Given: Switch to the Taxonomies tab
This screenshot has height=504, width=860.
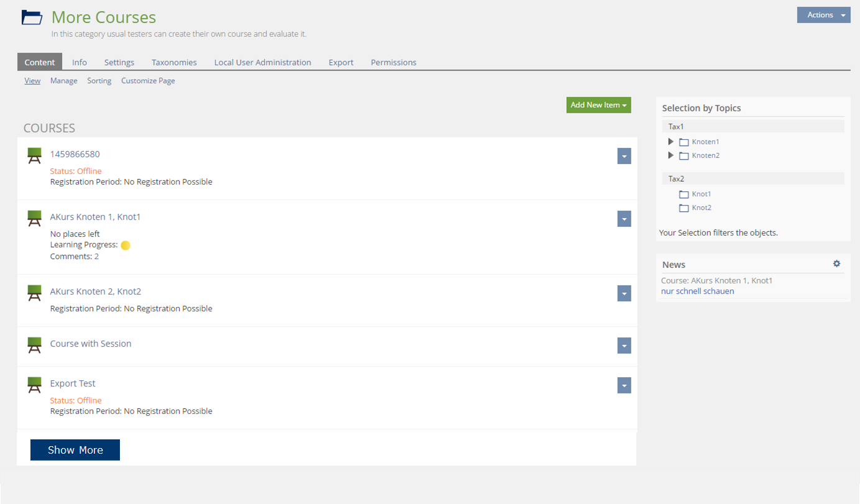Looking at the screenshot, I should click(174, 62).
